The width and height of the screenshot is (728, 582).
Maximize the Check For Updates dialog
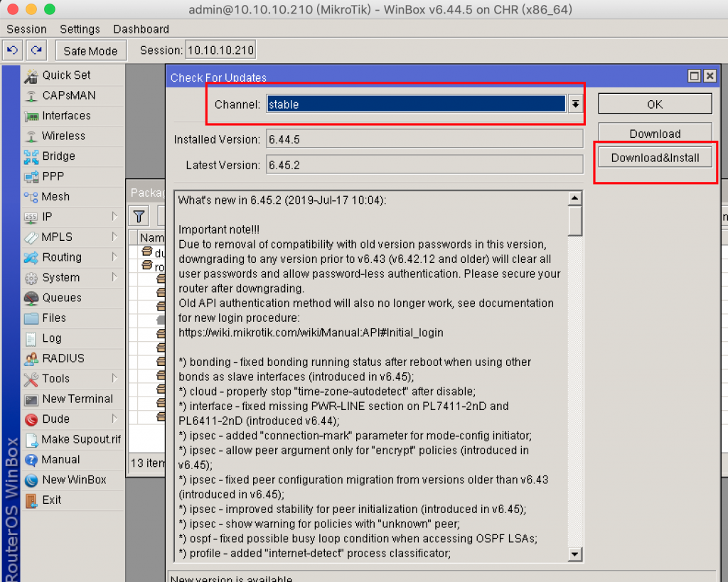click(694, 75)
